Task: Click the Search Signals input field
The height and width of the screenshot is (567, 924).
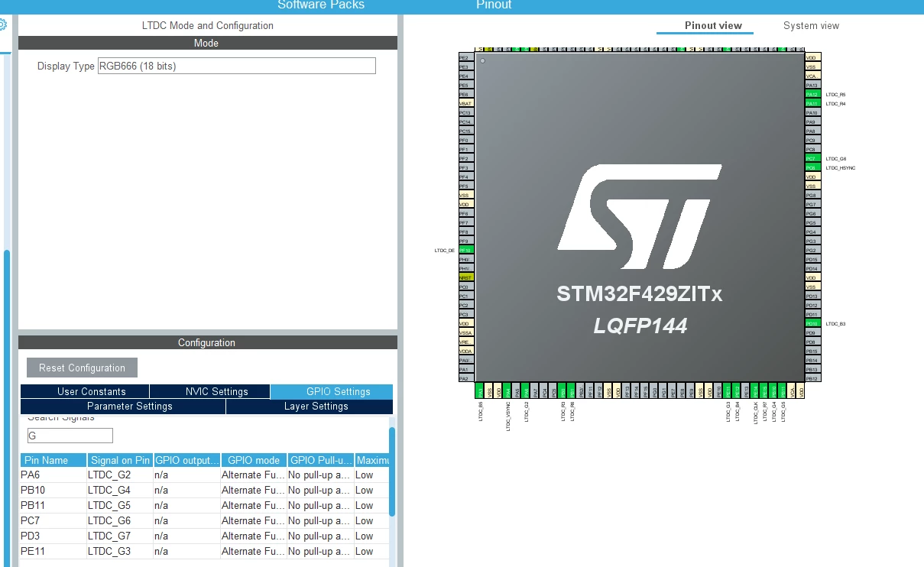Action: click(x=70, y=436)
